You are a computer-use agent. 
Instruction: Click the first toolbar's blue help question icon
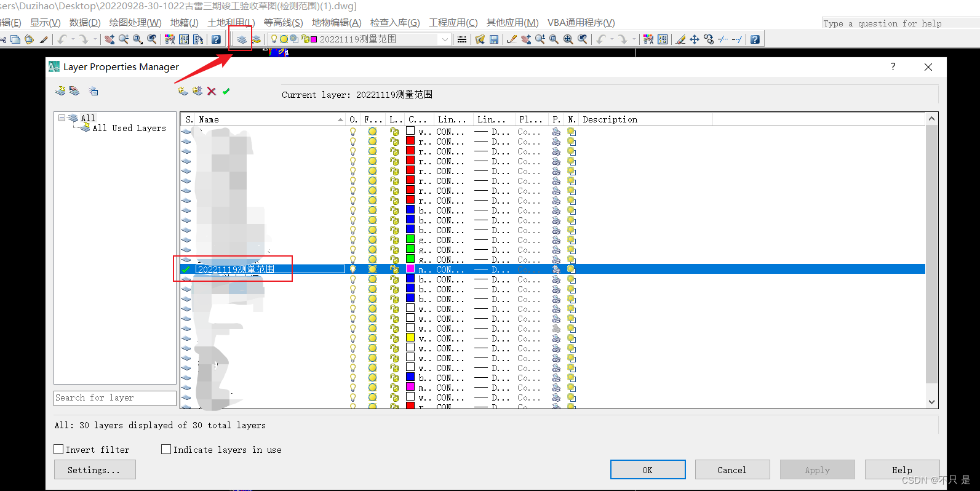point(216,39)
